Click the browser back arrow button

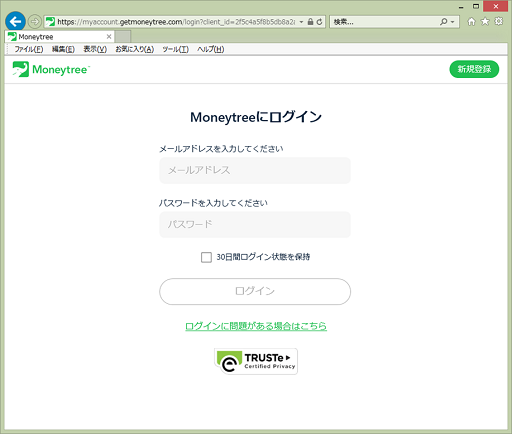pos(15,22)
